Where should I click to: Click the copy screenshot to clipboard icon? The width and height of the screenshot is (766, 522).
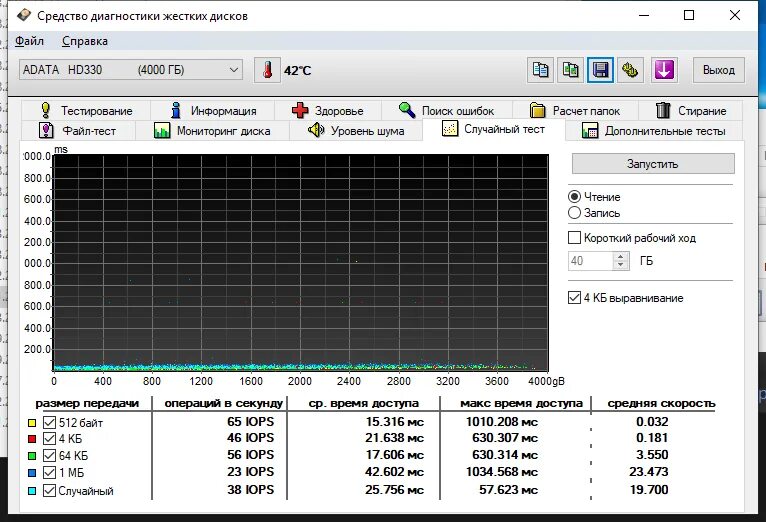(571, 70)
